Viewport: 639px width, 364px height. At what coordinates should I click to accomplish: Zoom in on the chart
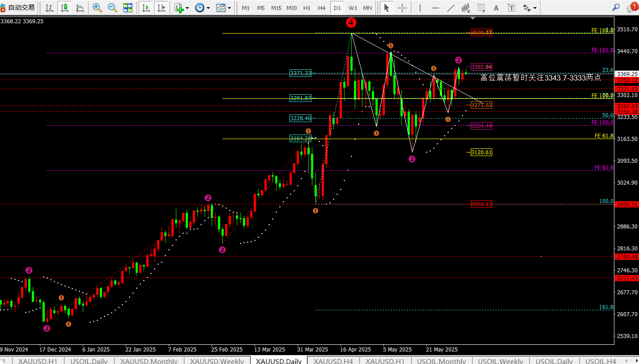click(97, 8)
